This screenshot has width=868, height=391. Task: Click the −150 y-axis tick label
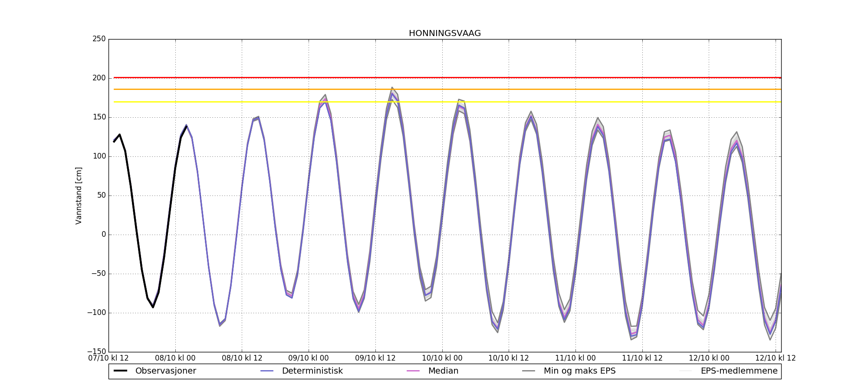tap(96, 351)
